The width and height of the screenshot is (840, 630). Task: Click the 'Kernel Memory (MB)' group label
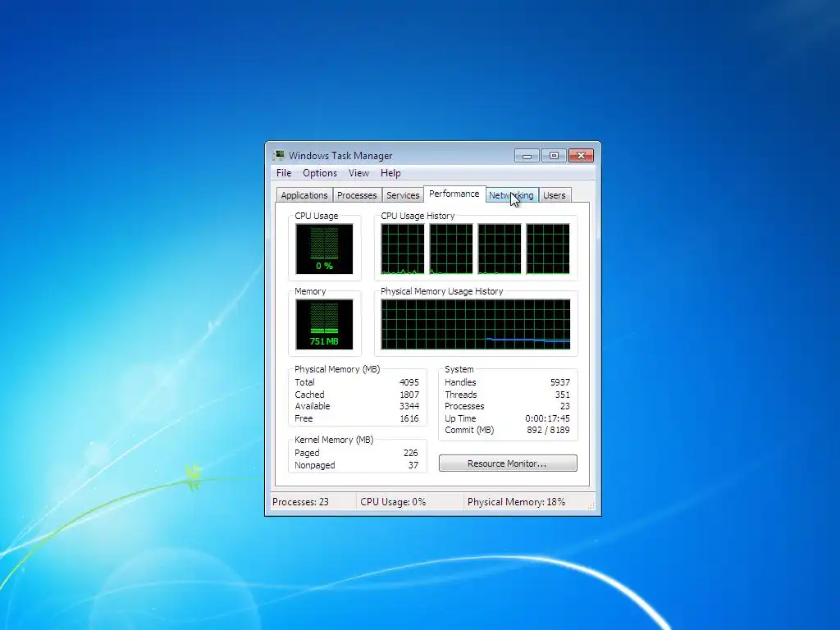coord(334,440)
